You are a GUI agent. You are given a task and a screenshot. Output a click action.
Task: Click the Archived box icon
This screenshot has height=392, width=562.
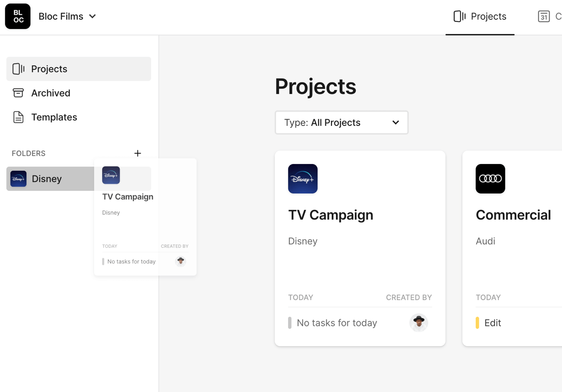tap(18, 93)
